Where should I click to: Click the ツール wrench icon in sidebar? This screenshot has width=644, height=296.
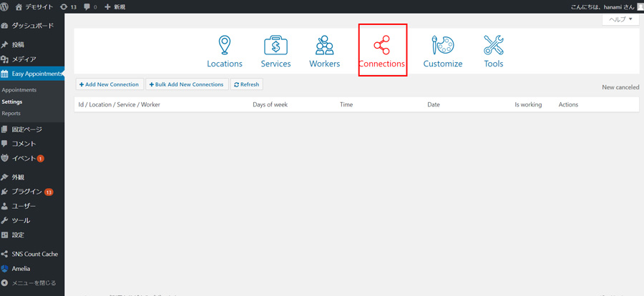[x=4, y=220]
